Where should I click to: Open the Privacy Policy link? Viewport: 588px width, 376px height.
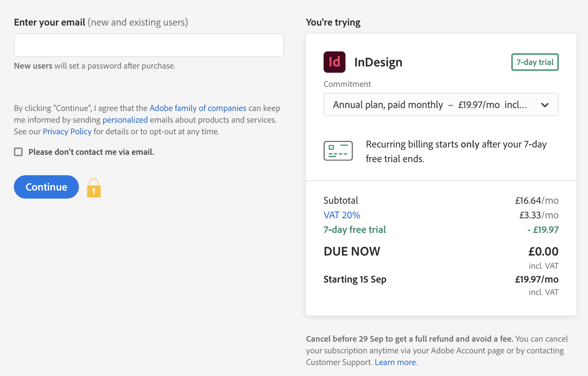[x=67, y=131]
